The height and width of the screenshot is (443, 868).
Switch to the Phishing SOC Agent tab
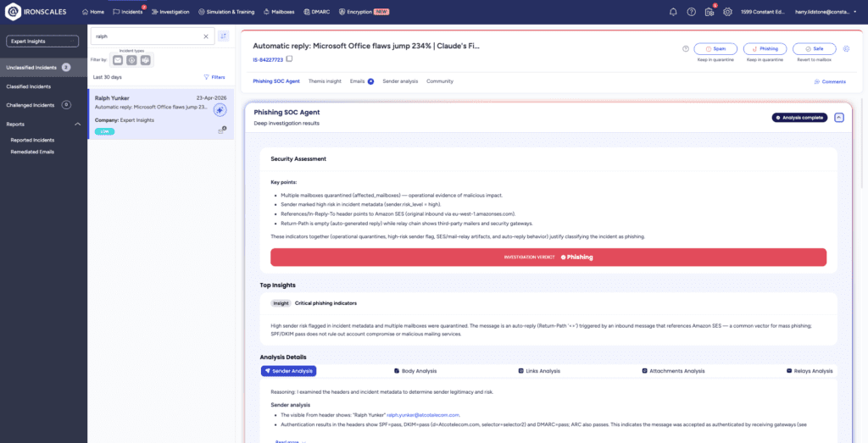pos(276,81)
